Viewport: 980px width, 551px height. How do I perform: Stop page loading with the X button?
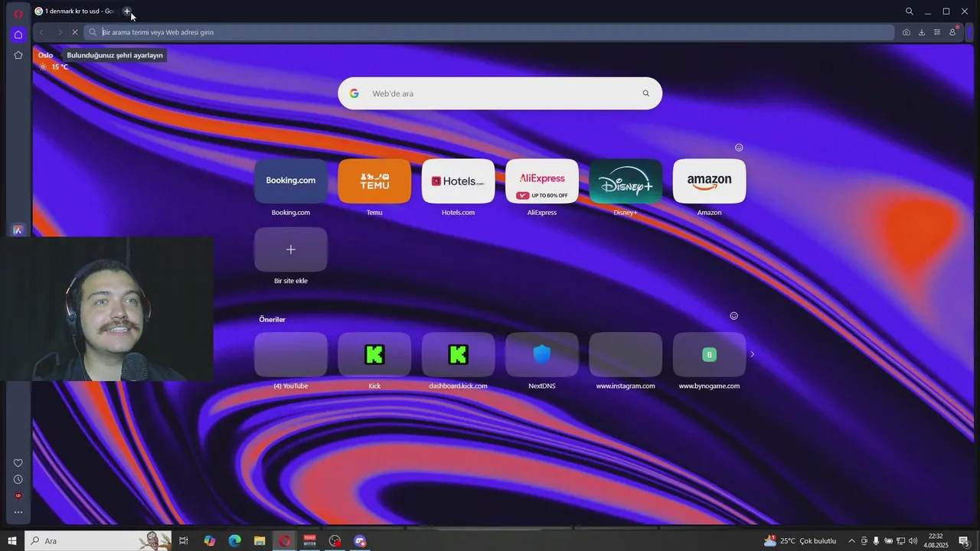tap(75, 32)
